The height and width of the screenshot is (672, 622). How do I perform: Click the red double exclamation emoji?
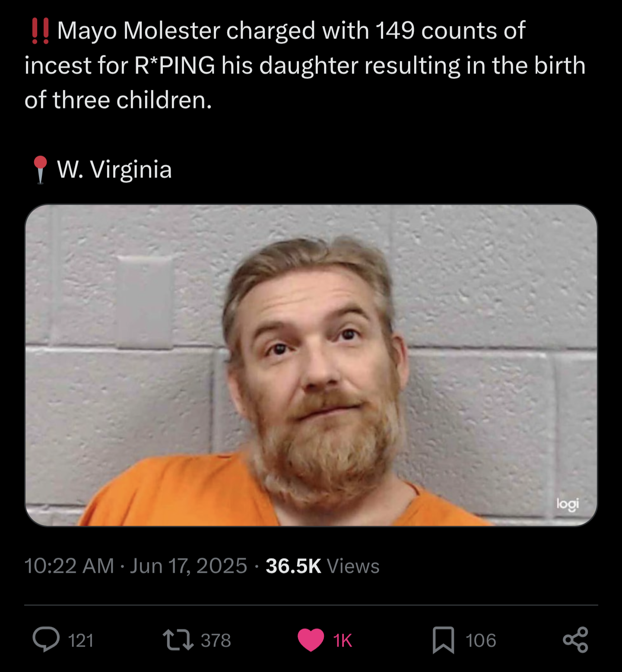tap(40, 31)
